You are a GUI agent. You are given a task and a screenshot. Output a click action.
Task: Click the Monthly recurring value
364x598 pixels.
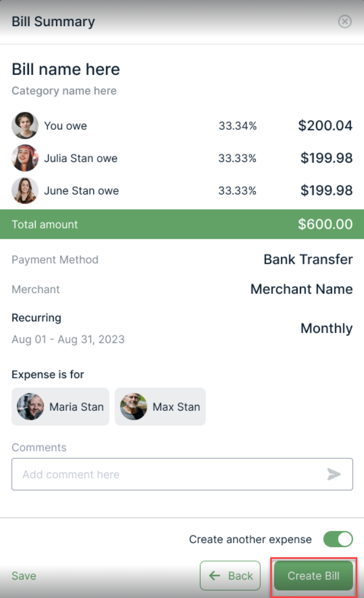[327, 328]
